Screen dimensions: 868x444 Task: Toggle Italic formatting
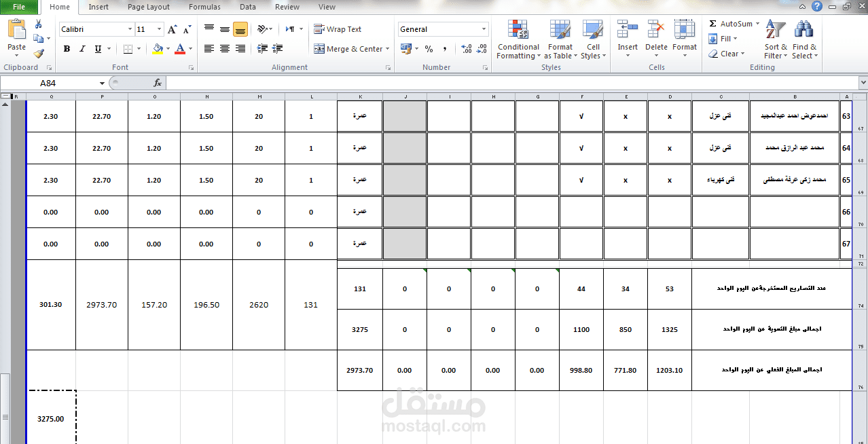(82, 49)
